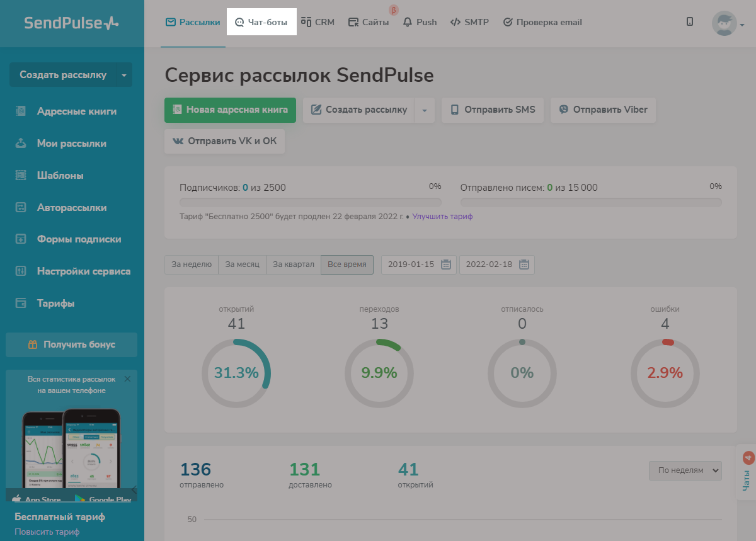The height and width of the screenshot is (541, 756).
Task: Click the Повысить тариф link
Action: [x=47, y=532]
